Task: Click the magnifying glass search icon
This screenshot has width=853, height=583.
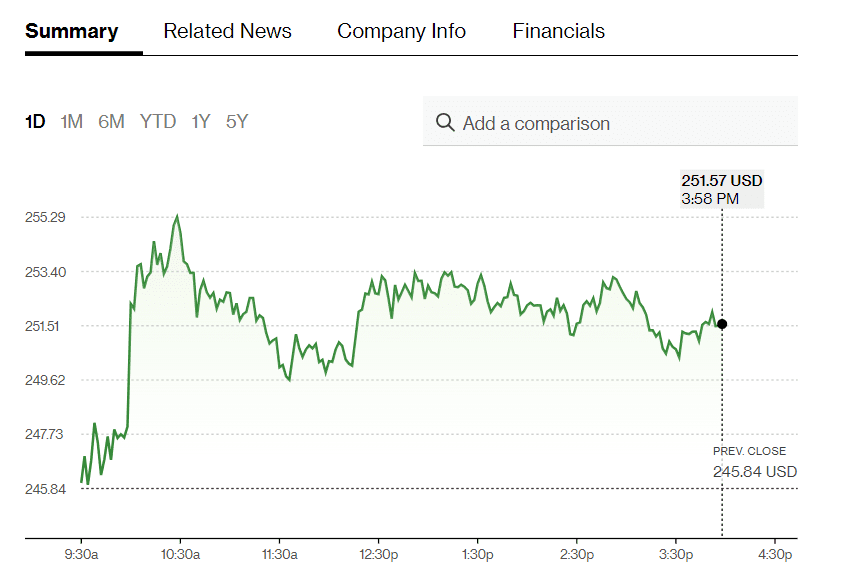Action: tap(446, 122)
